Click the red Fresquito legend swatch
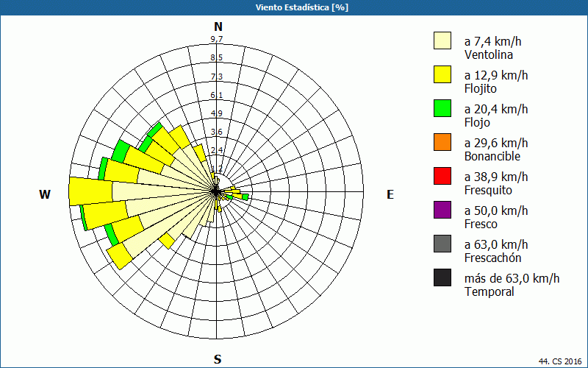Image resolution: width=588 pixels, height=368 pixels. coord(442,176)
